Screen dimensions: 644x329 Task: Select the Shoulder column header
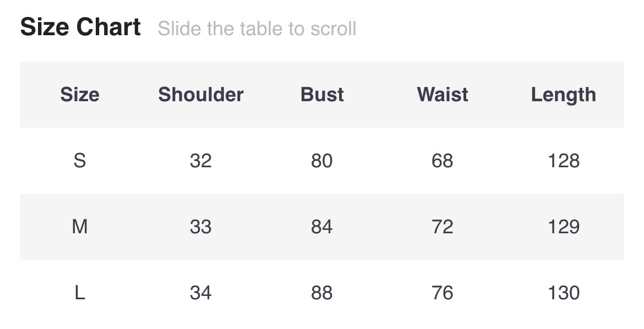coord(201,95)
